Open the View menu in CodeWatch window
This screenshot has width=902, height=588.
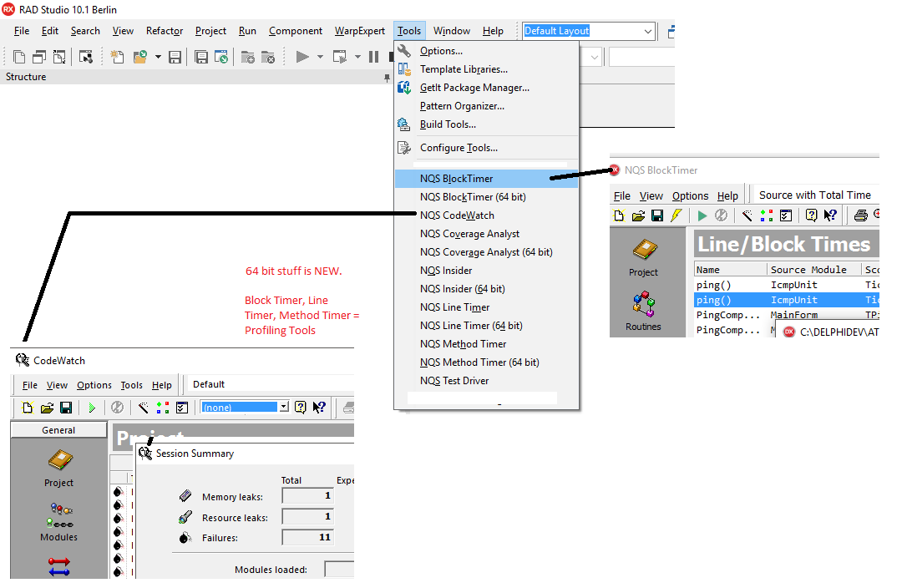click(57, 386)
